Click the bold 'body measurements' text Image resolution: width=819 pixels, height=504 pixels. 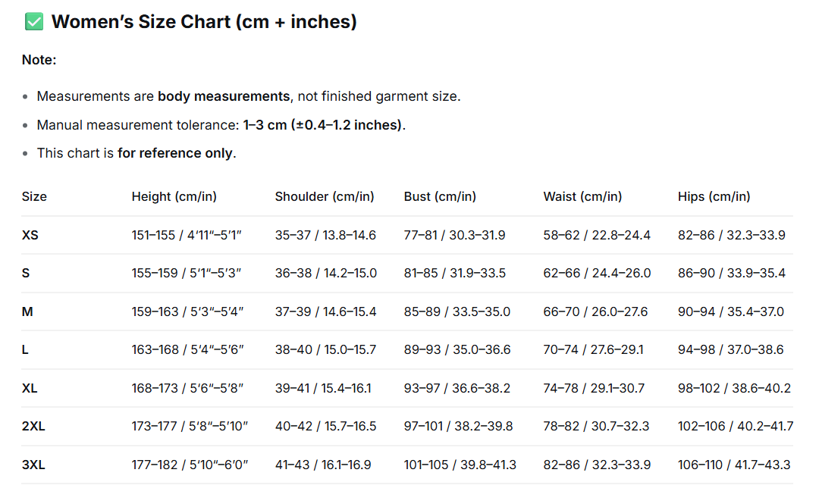tap(224, 96)
